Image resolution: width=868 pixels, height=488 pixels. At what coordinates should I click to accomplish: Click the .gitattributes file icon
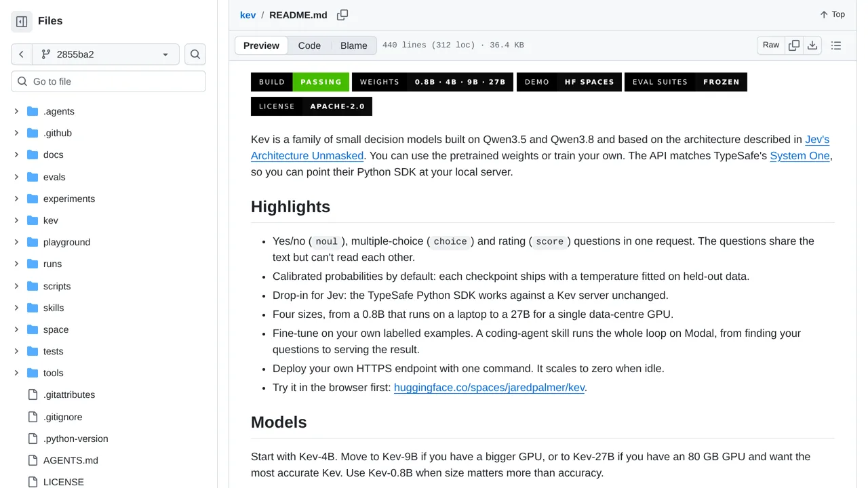pyautogui.click(x=33, y=394)
